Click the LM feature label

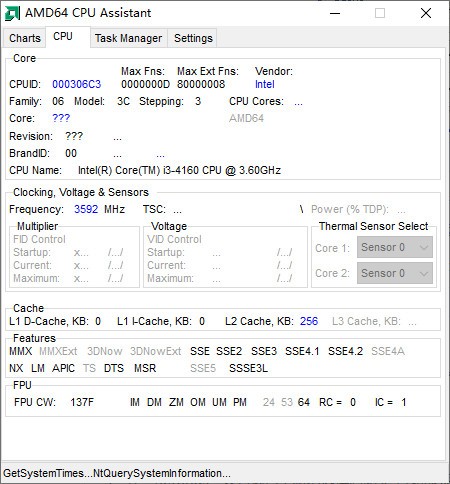click(38, 368)
